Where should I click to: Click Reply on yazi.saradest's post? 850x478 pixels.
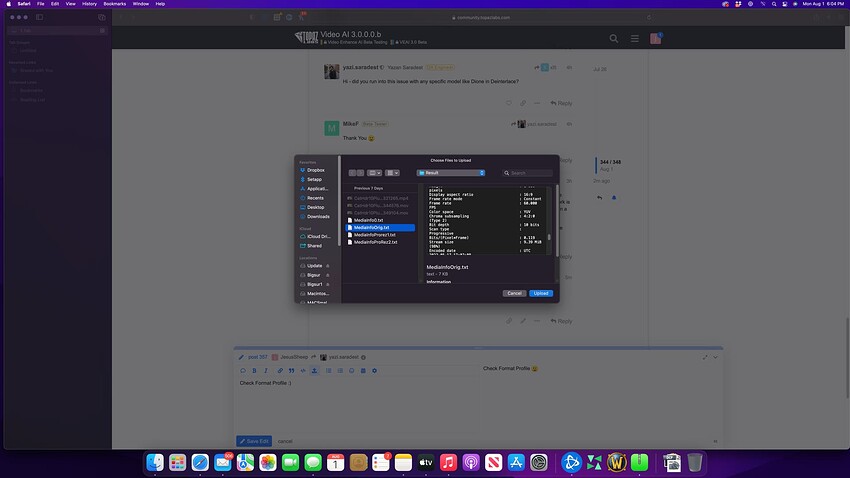[x=562, y=103]
